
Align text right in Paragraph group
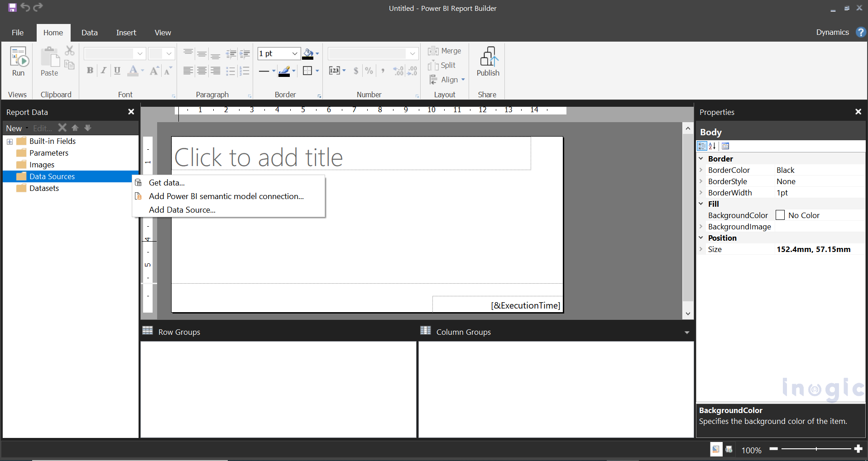216,71
